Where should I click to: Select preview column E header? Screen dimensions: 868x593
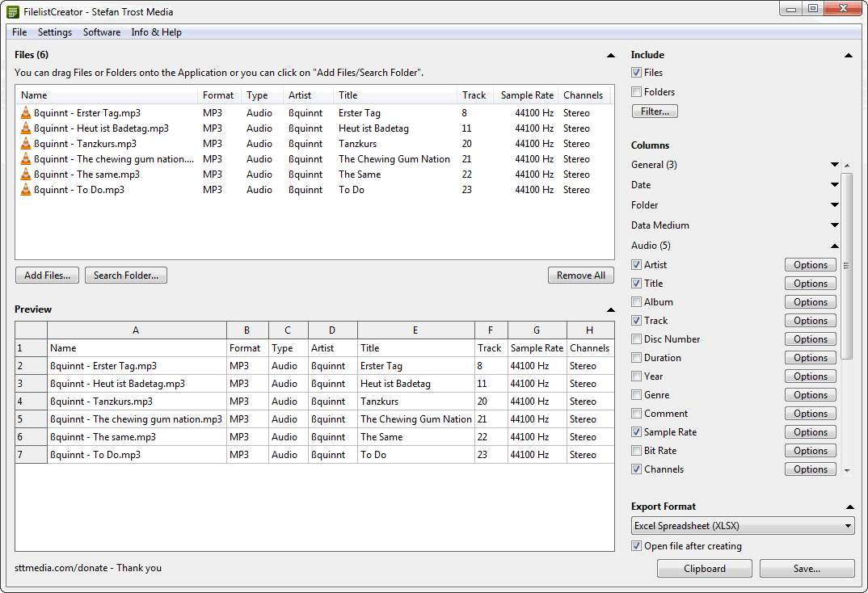coord(415,330)
